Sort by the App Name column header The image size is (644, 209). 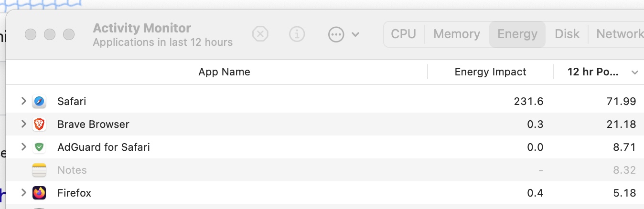(x=224, y=72)
